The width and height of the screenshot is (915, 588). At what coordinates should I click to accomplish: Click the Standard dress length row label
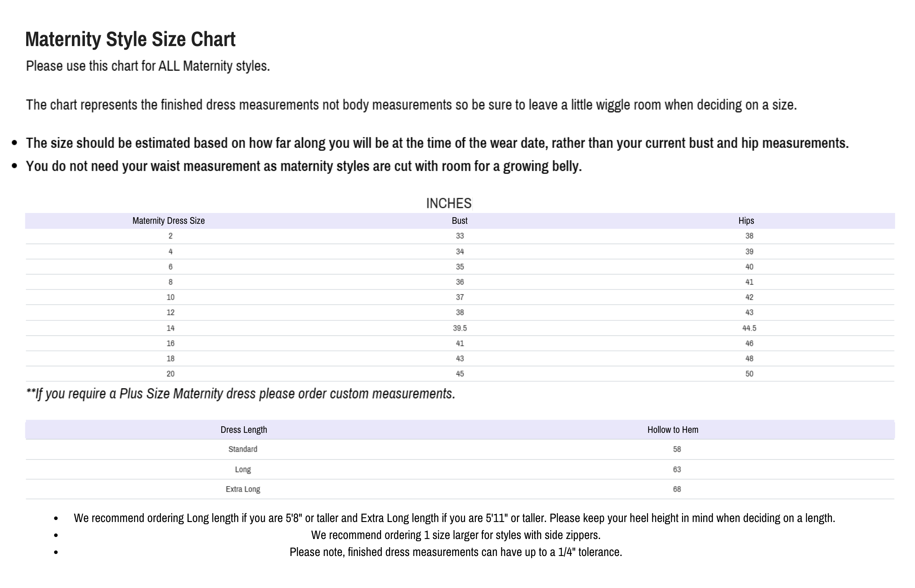[x=243, y=449]
